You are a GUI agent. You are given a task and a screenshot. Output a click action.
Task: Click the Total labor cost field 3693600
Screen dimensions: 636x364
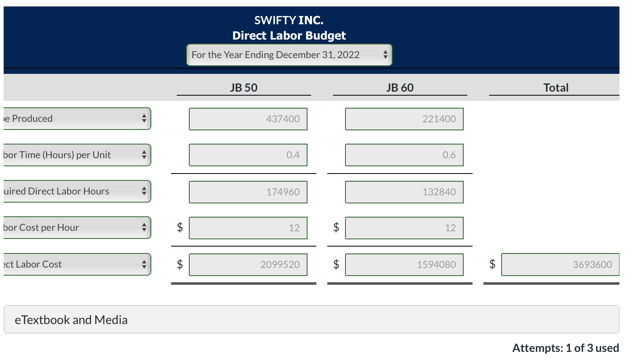click(x=561, y=265)
